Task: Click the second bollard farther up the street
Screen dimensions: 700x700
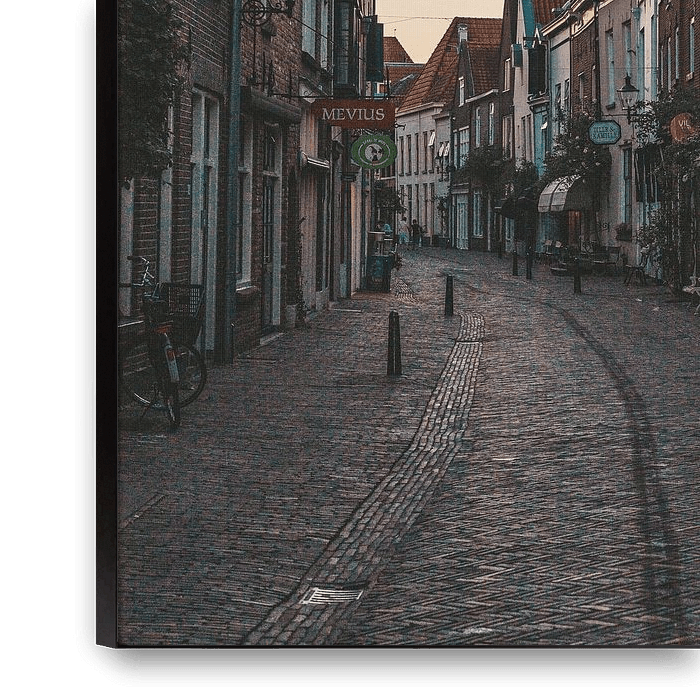Action: pos(449,295)
